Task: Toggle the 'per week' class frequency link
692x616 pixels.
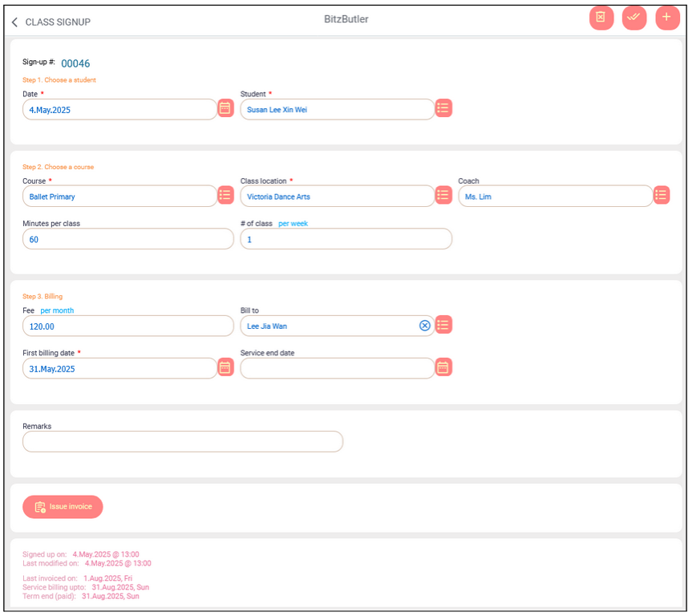Action: (293, 223)
